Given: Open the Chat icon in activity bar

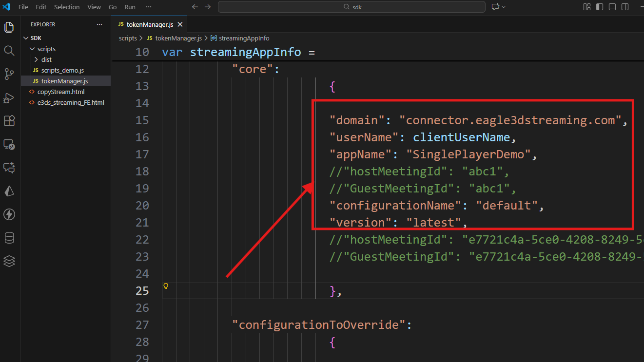Looking at the screenshot, I should point(9,168).
